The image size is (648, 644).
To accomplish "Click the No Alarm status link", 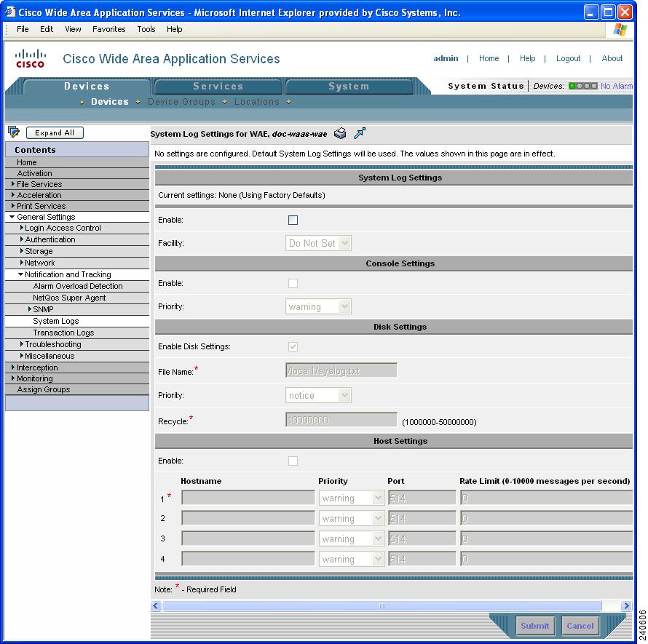I will click(616, 86).
